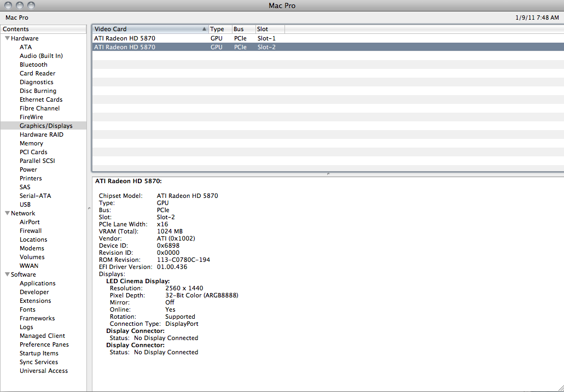
Task: Click the Contents column header
Action: coord(44,29)
